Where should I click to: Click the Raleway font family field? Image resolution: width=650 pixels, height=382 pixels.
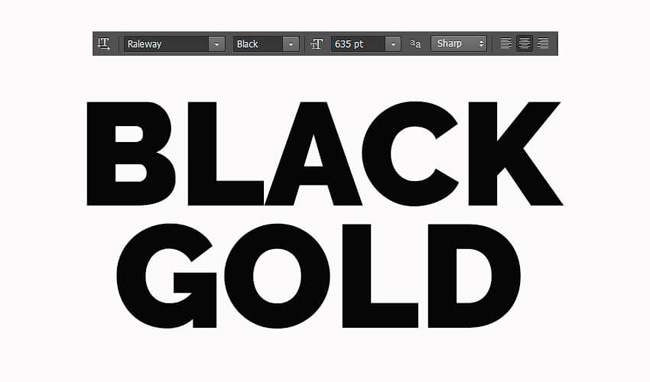coord(166,44)
